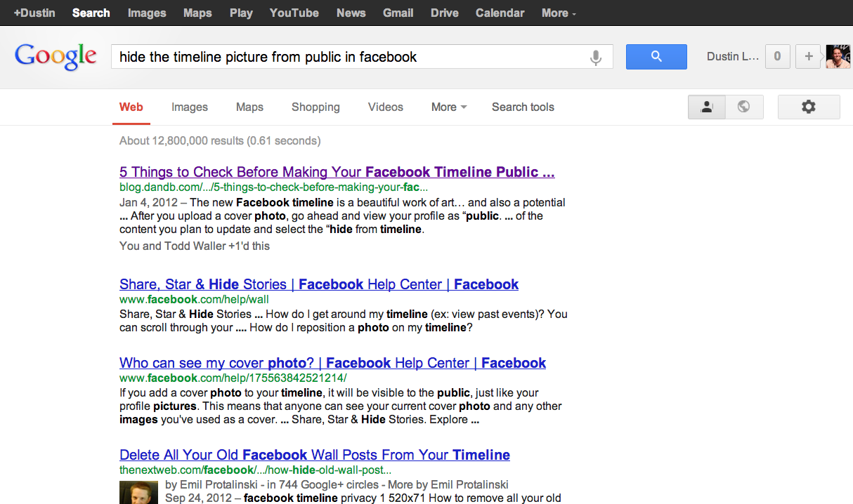Open Drive in the top bar
The width and height of the screenshot is (853, 504).
(x=445, y=13)
